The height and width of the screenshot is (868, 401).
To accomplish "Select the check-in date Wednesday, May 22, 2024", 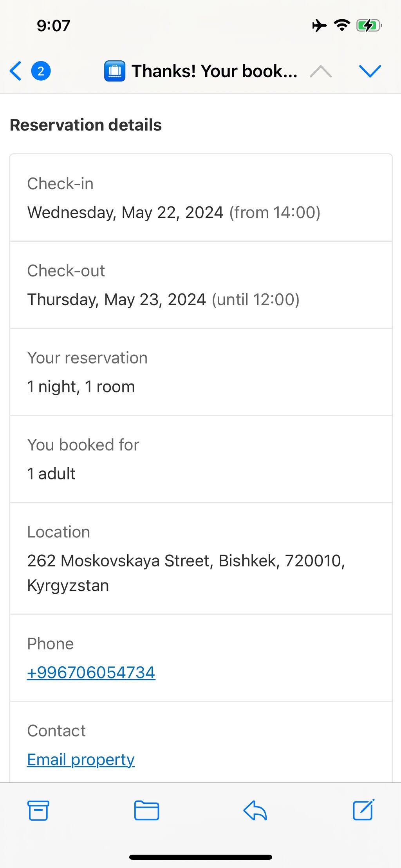I will [125, 212].
